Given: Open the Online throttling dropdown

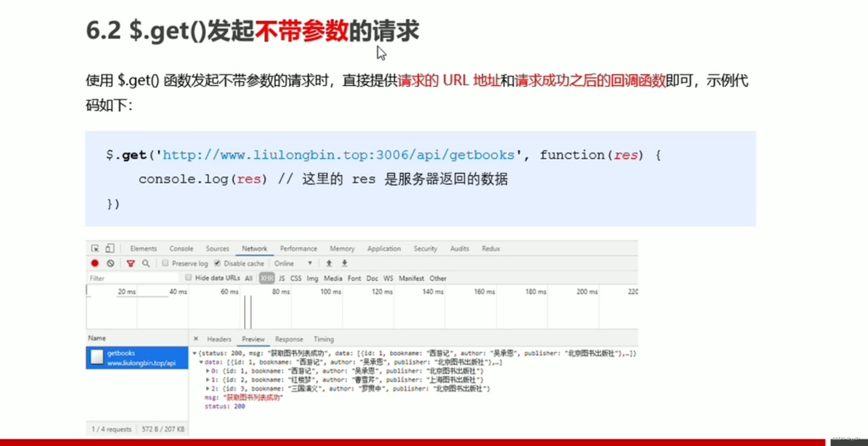Looking at the screenshot, I should tap(293, 263).
